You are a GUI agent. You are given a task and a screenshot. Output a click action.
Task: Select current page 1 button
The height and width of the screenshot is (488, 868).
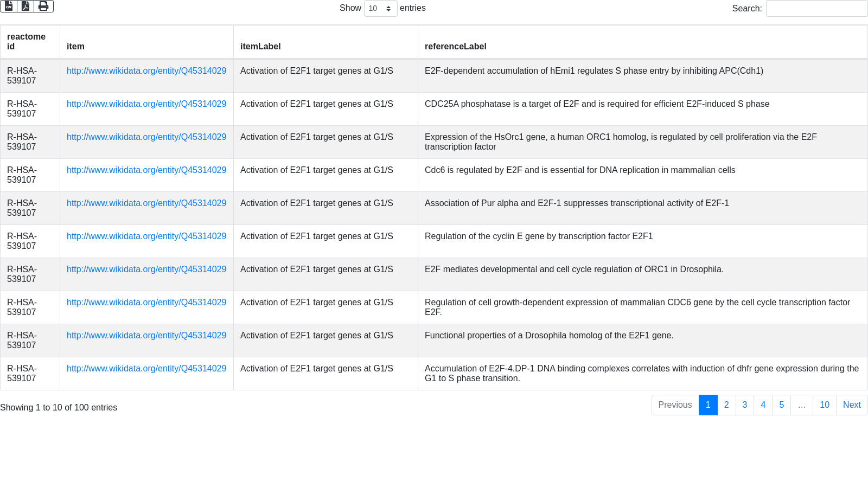pyautogui.click(x=708, y=405)
